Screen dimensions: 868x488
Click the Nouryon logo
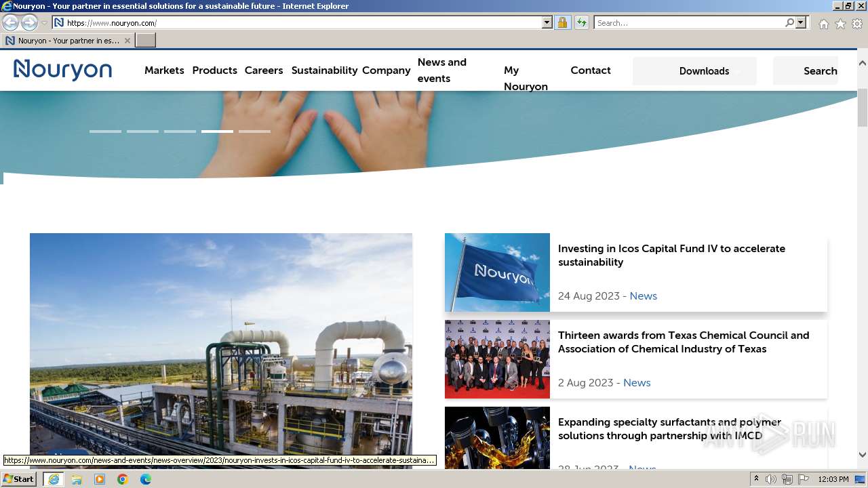62,70
